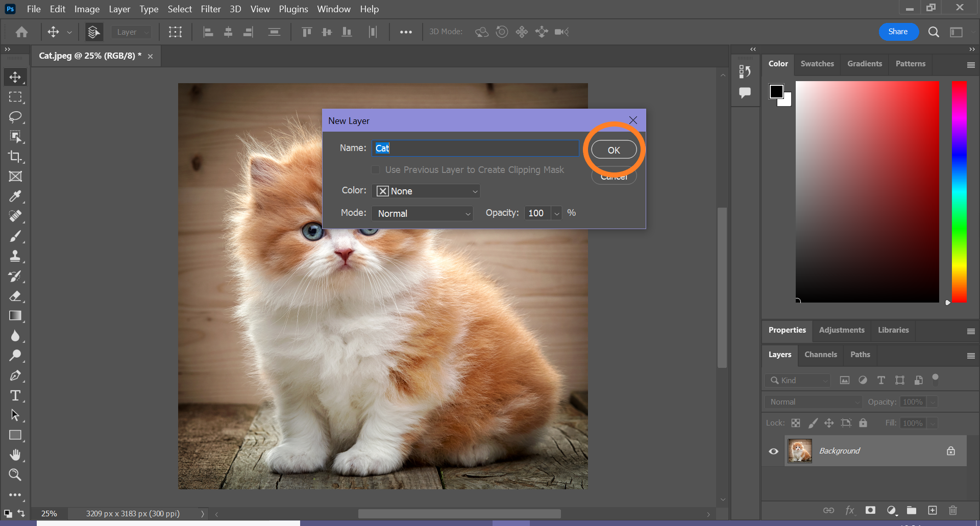
Task: Close the Cat.jpeg document tab
Action: coord(150,56)
